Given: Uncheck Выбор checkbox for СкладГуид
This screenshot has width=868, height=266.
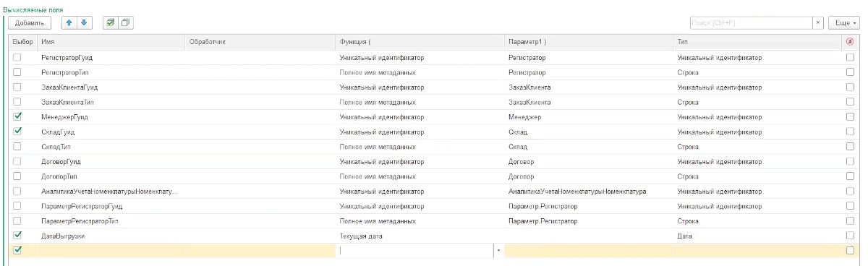Looking at the screenshot, I should coord(18,131).
